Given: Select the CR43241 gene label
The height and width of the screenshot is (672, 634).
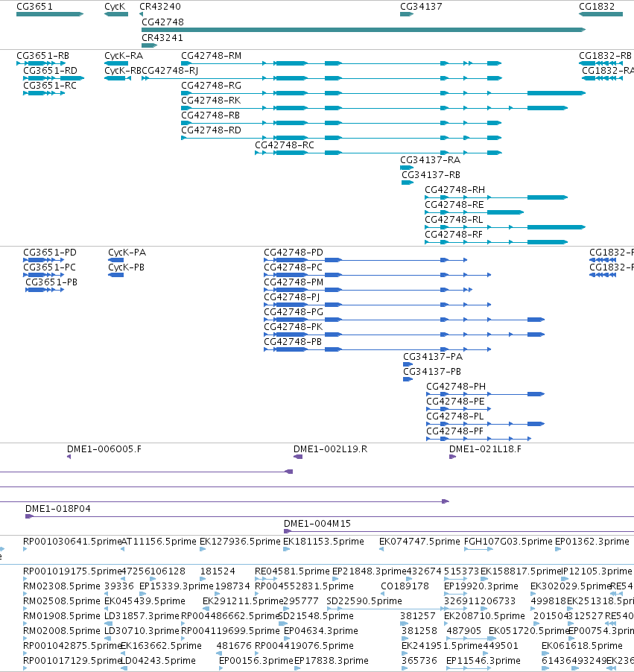Looking at the screenshot, I should coord(162,38).
